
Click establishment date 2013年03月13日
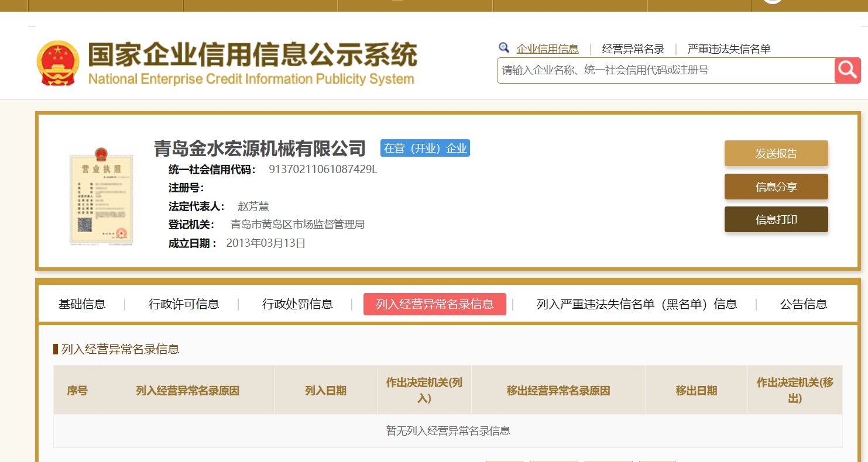click(x=266, y=243)
